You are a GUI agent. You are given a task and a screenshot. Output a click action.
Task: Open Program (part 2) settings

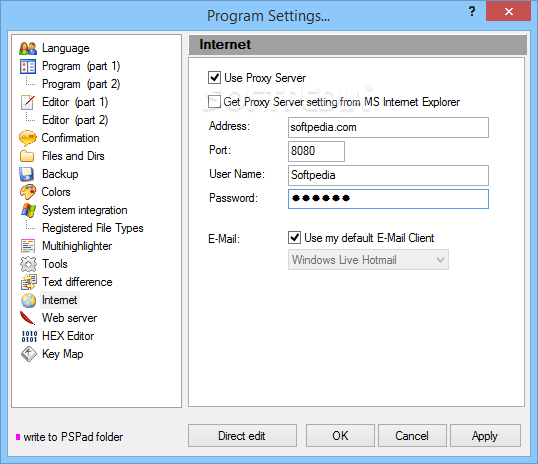coord(81,84)
